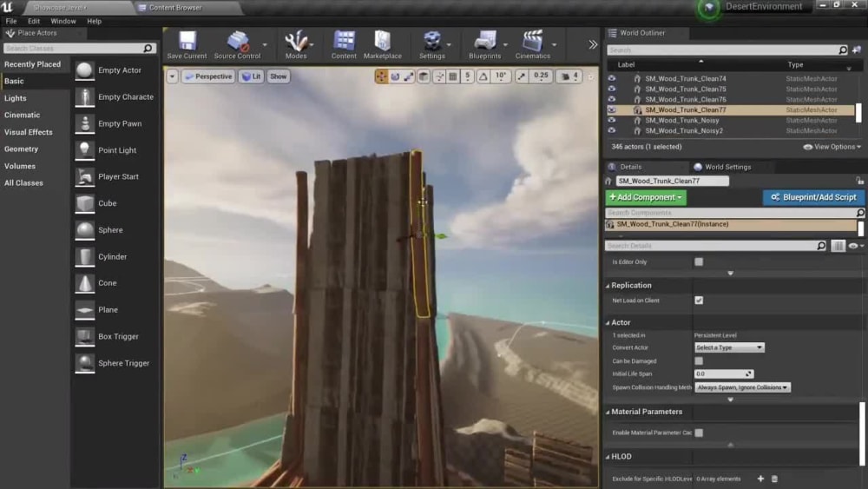Image resolution: width=868 pixels, height=489 pixels.
Task: Select the Lights category
Action: pyautogui.click(x=16, y=98)
